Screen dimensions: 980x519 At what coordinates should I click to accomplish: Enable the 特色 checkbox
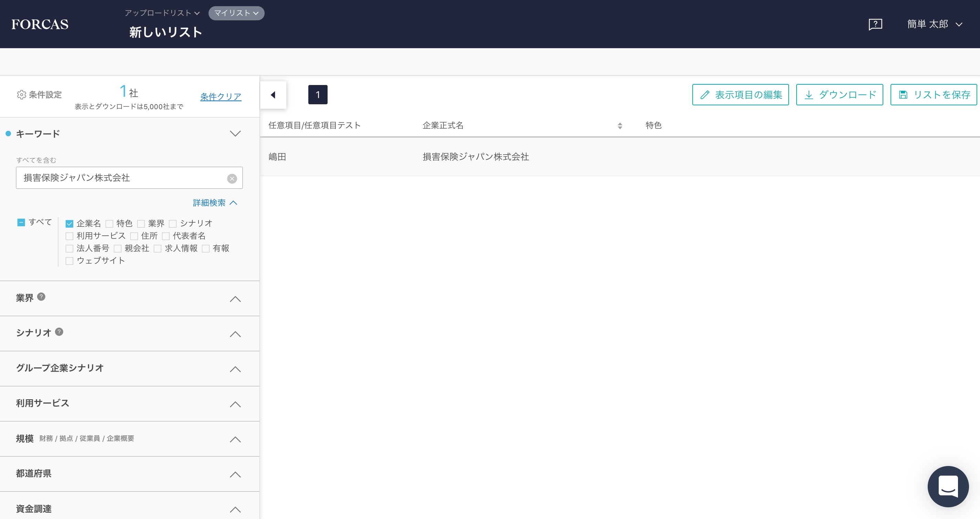109,224
